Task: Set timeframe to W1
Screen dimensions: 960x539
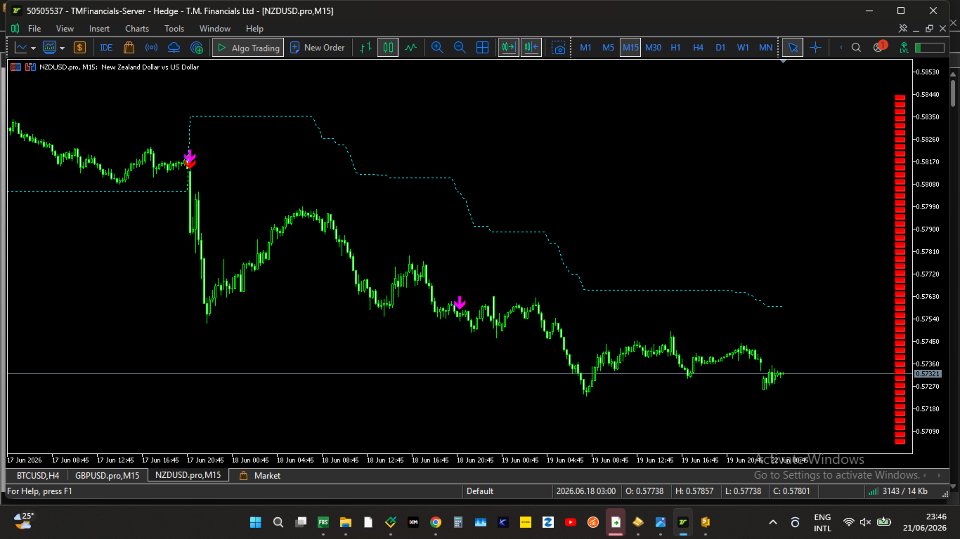Action: coord(743,47)
